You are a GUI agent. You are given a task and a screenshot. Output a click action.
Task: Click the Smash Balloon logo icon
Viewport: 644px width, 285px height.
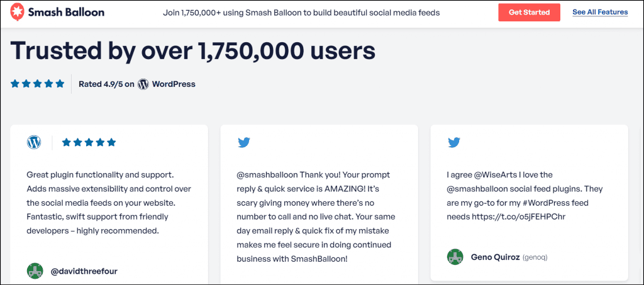point(18,12)
